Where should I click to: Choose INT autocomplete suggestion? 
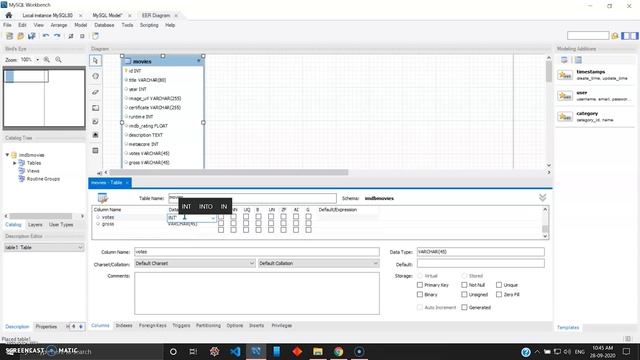click(187, 207)
